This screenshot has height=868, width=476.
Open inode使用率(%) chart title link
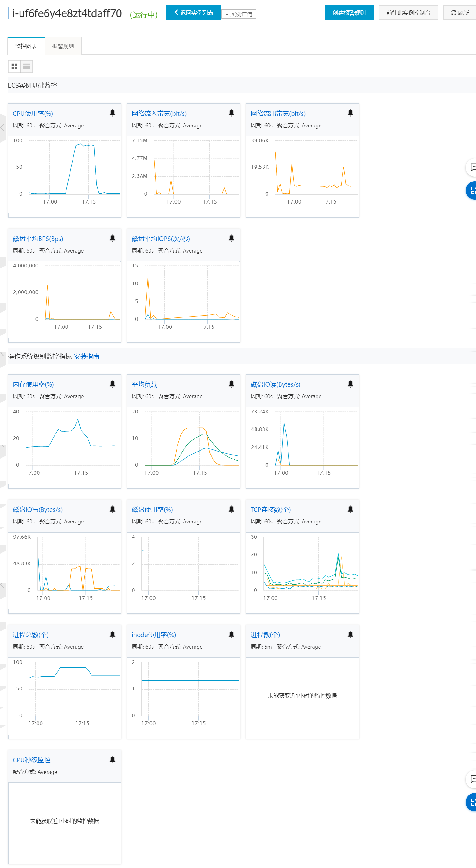[x=154, y=635]
